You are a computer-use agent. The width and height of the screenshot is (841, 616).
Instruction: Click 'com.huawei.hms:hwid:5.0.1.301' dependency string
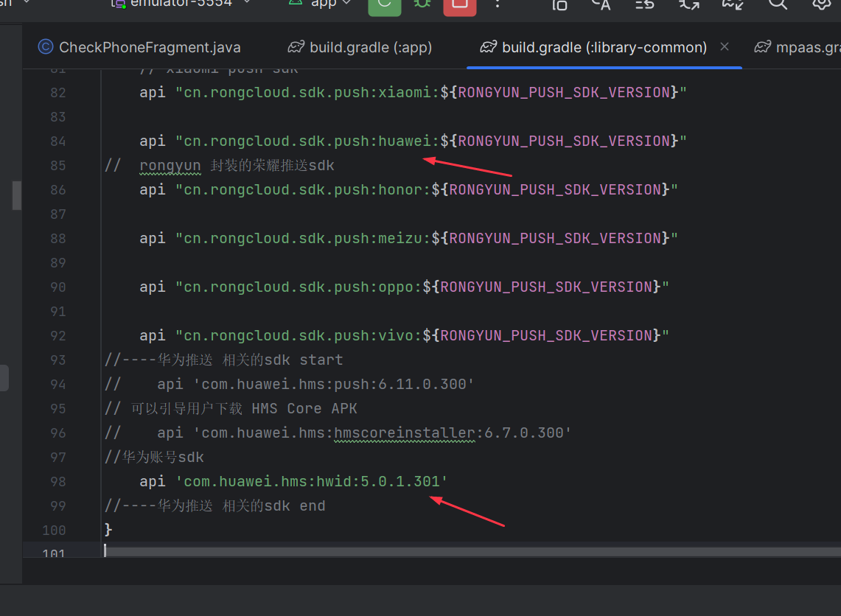(311, 481)
